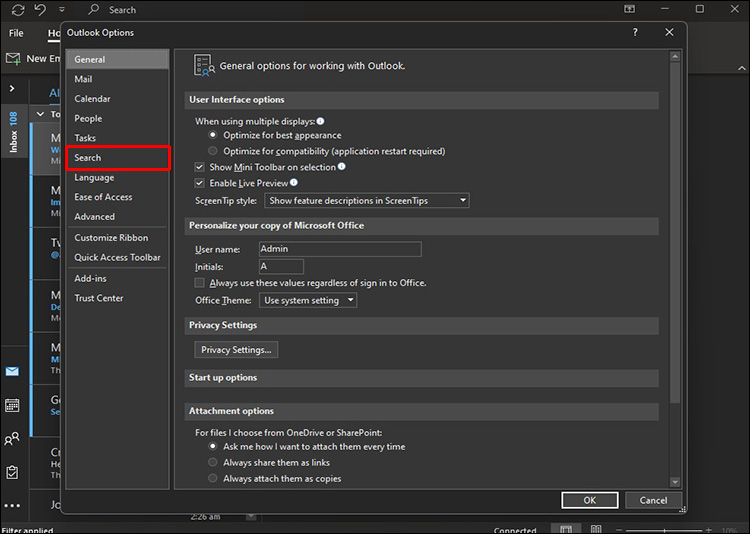750x534 pixels.
Task: Click the Initials input field
Action: 281,267
